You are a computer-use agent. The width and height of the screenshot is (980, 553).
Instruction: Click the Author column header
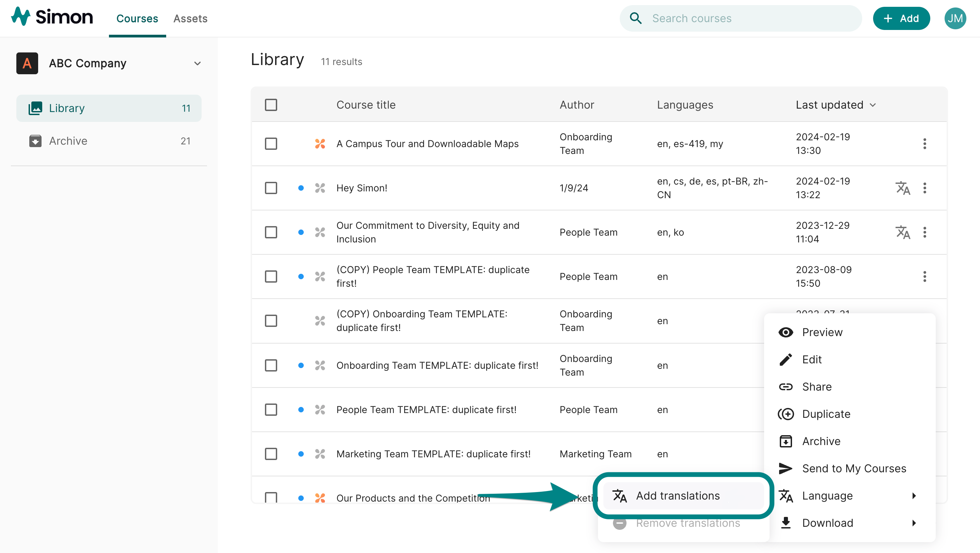[577, 105]
